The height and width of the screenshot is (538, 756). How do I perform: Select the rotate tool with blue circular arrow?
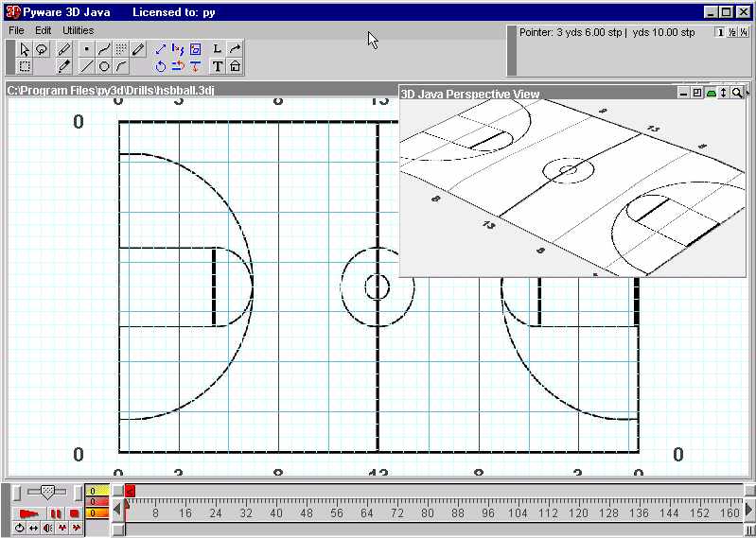pos(161,66)
